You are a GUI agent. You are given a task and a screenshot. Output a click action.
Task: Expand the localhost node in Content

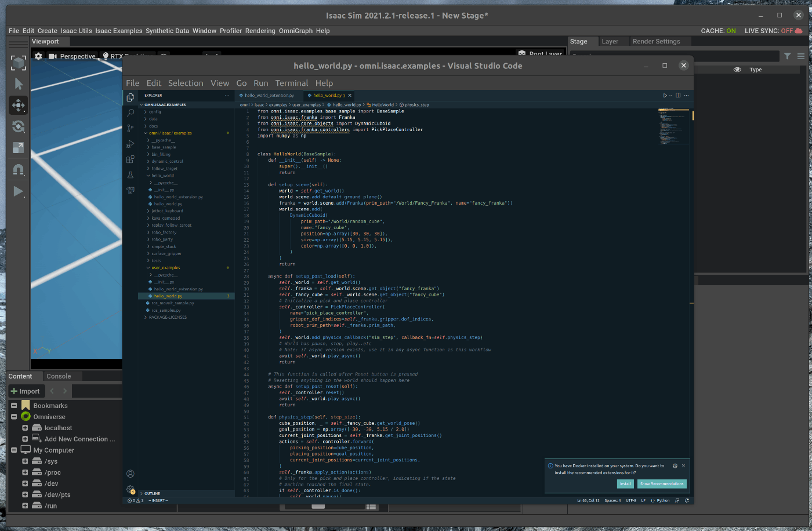click(x=25, y=428)
